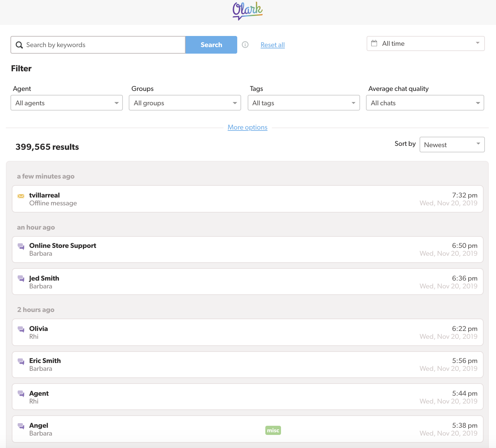The width and height of the screenshot is (496, 448).
Task: Click the magnifier icon in search box
Action: pos(19,45)
